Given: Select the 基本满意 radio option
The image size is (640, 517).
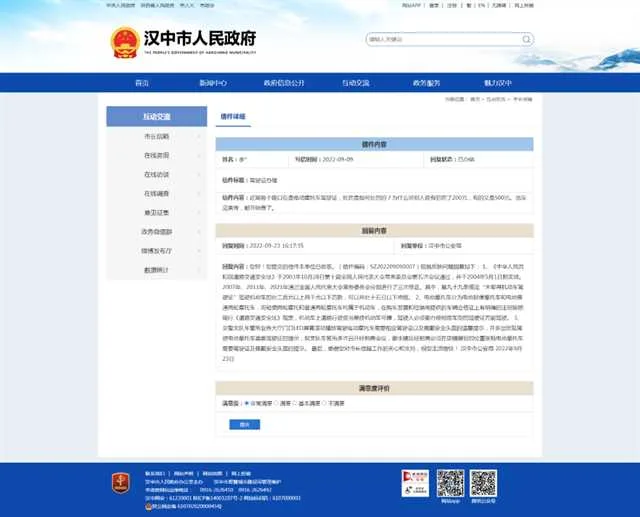Looking at the screenshot, I should (295, 403).
